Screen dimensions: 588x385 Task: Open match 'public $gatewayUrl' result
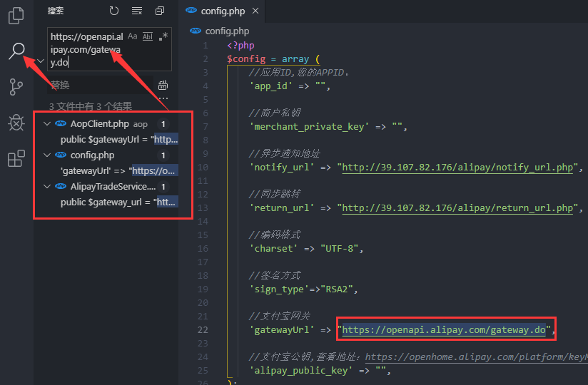tap(119, 139)
